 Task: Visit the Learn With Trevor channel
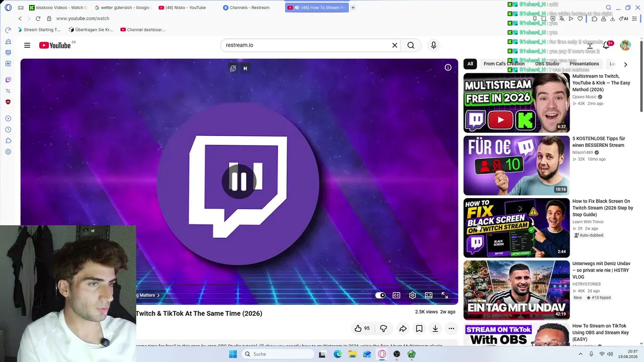[588, 222]
